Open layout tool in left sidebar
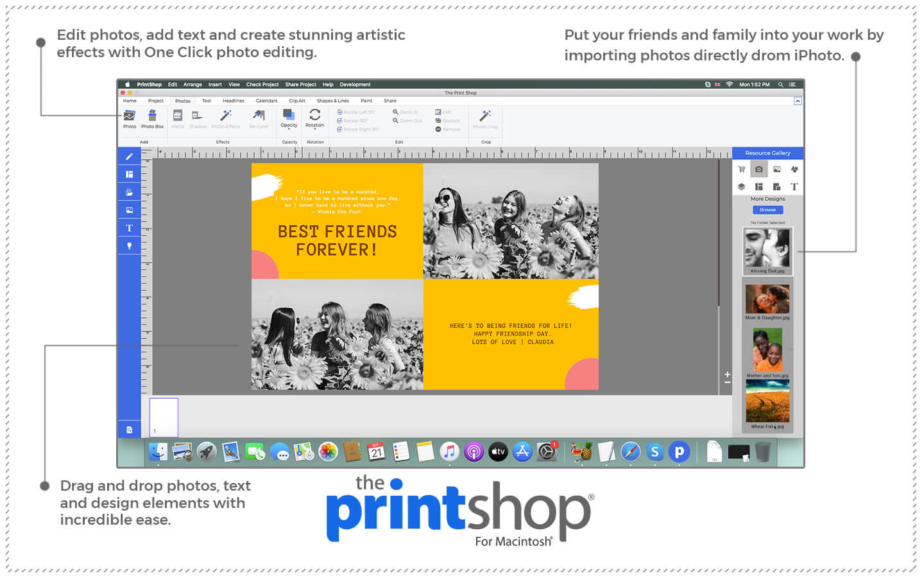Screen dimensions: 924x578 point(130,175)
